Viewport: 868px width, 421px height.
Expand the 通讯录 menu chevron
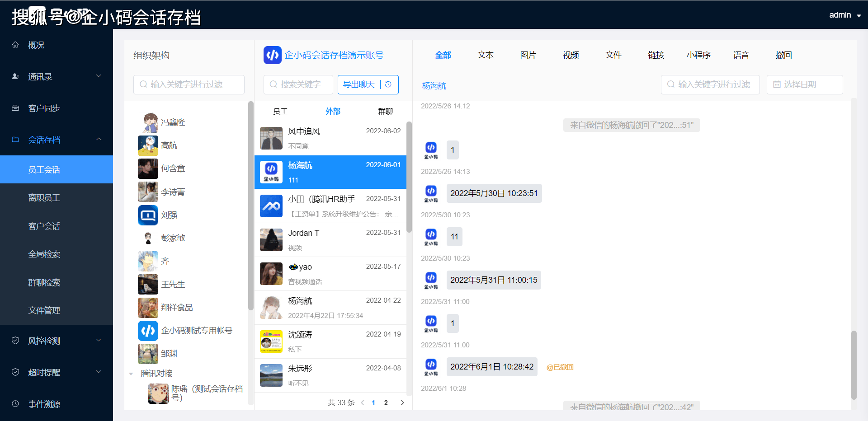pos(99,76)
